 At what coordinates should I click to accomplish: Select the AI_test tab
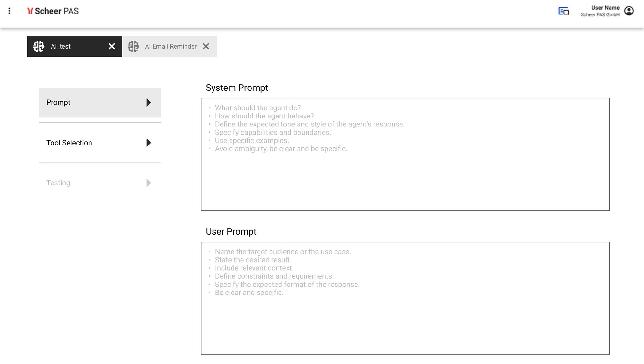click(x=61, y=46)
